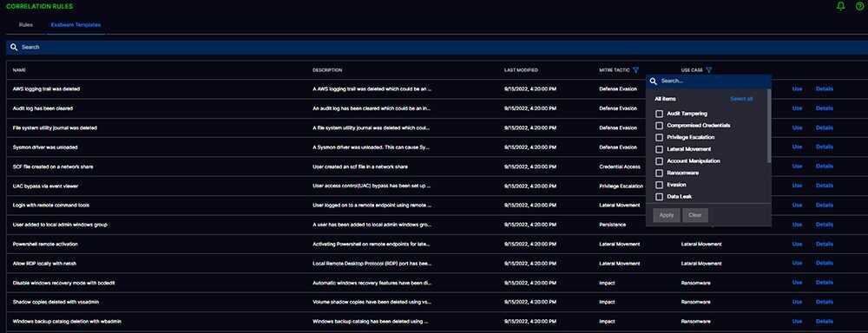Use the Powershell remote activation template
The image size is (868, 333).
pos(797,244)
